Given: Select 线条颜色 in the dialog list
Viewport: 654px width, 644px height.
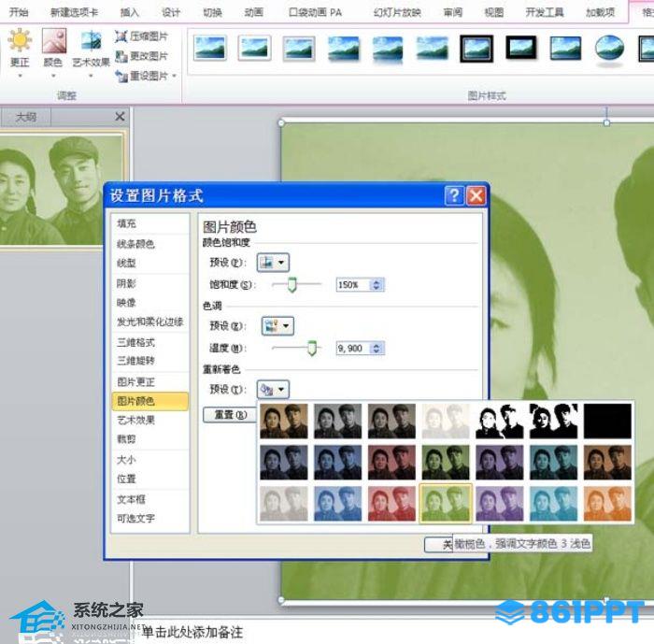Looking at the screenshot, I should [x=150, y=244].
